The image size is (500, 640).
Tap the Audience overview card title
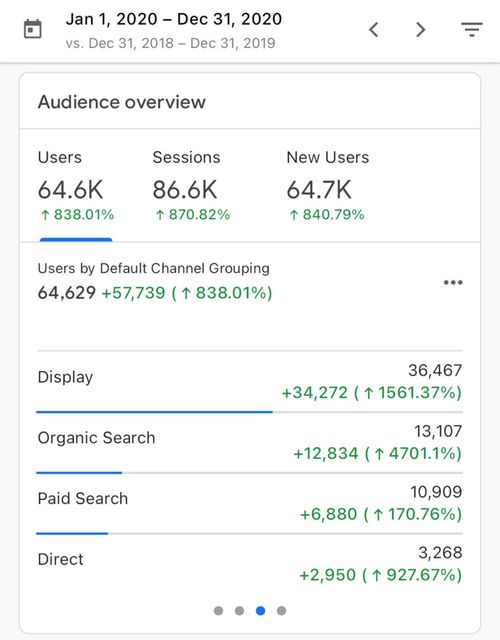coord(122,102)
